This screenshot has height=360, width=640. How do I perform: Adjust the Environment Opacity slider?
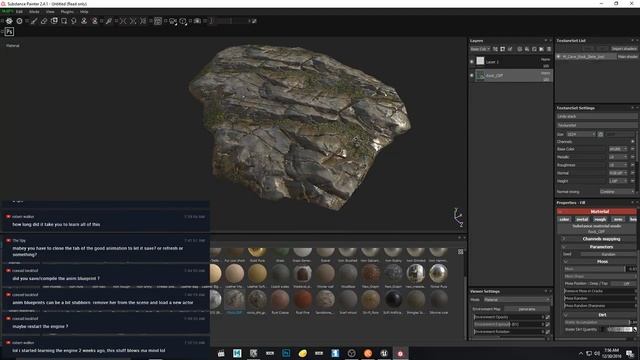point(509,317)
